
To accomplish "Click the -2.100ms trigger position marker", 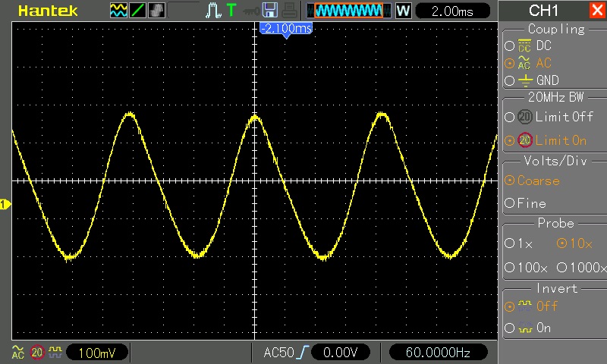I will coord(285,28).
